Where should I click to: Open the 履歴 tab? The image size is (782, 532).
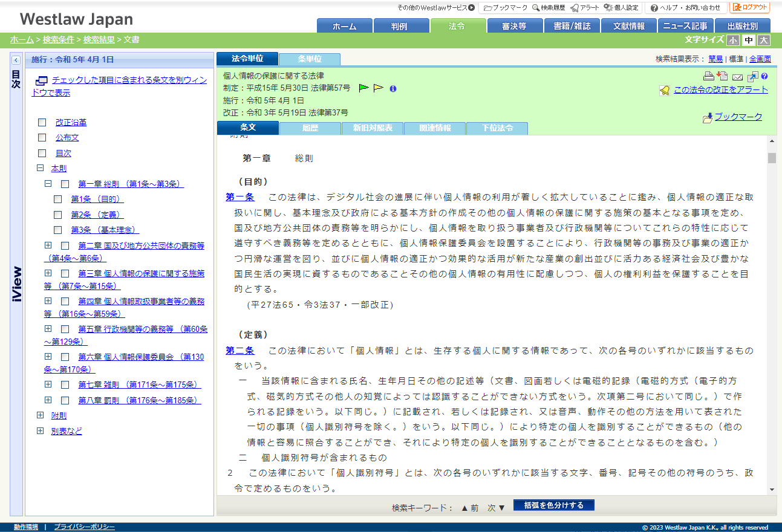coord(310,128)
